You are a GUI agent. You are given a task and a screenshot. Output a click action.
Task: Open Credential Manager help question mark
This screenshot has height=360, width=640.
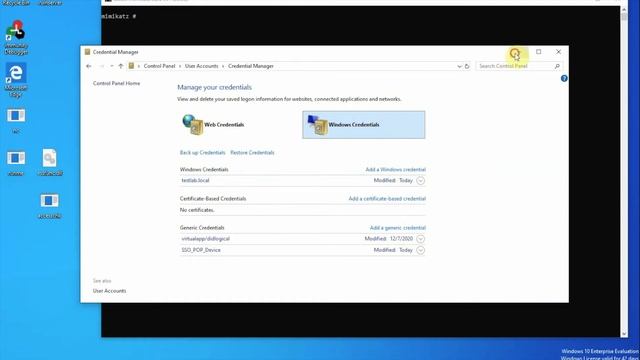(564, 78)
